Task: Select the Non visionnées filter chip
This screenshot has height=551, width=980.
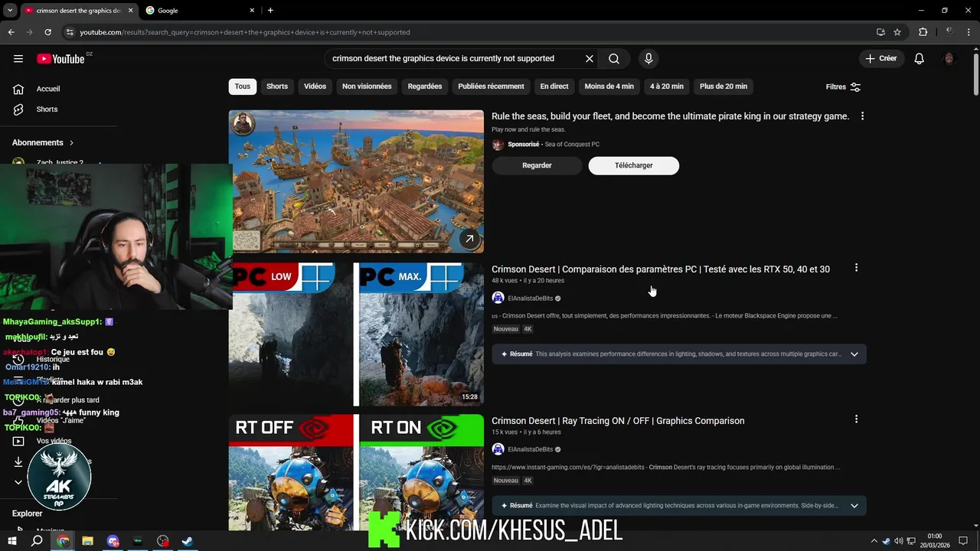Action: pyautogui.click(x=367, y=86)
